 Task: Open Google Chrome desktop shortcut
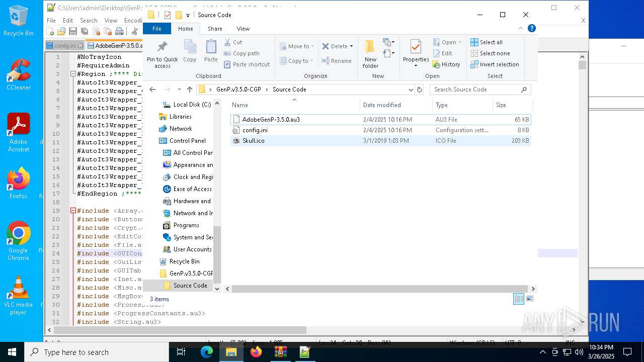(x=18, y=240)
